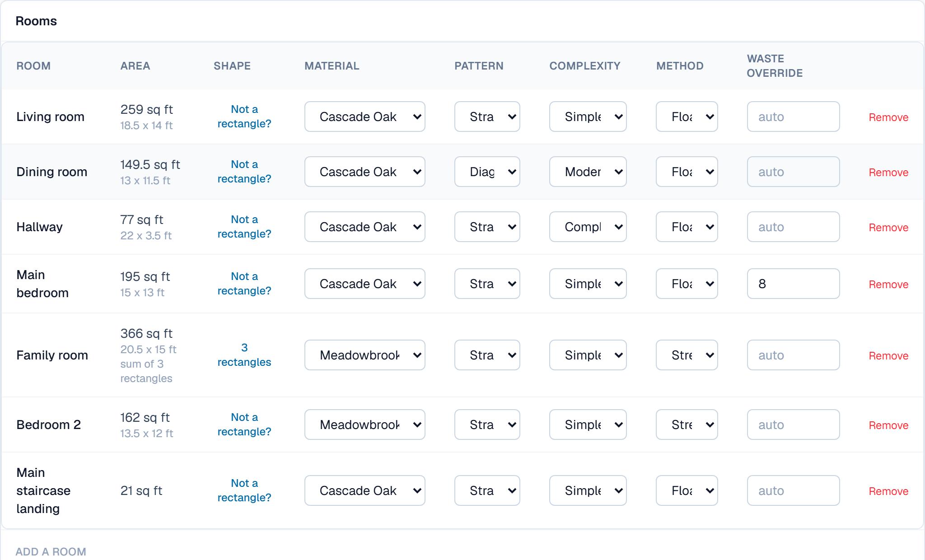Focus Bedroom 2 waste override field
Image resolution: width=925 pixels, height=560 pixels.
[793, 425]
